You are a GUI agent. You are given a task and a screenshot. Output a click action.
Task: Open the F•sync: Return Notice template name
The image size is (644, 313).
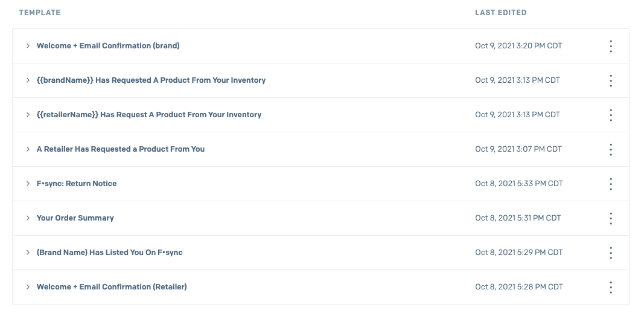(77, 184)
